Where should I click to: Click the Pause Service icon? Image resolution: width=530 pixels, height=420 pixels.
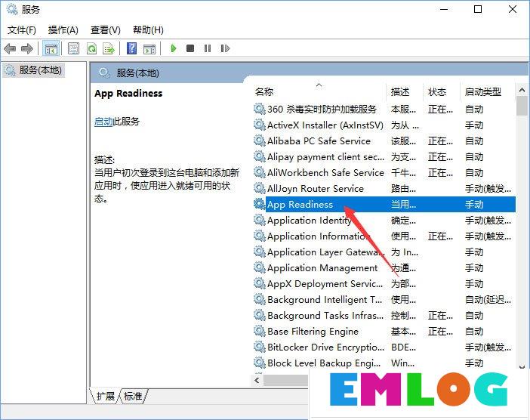click(x=208, y=48)
